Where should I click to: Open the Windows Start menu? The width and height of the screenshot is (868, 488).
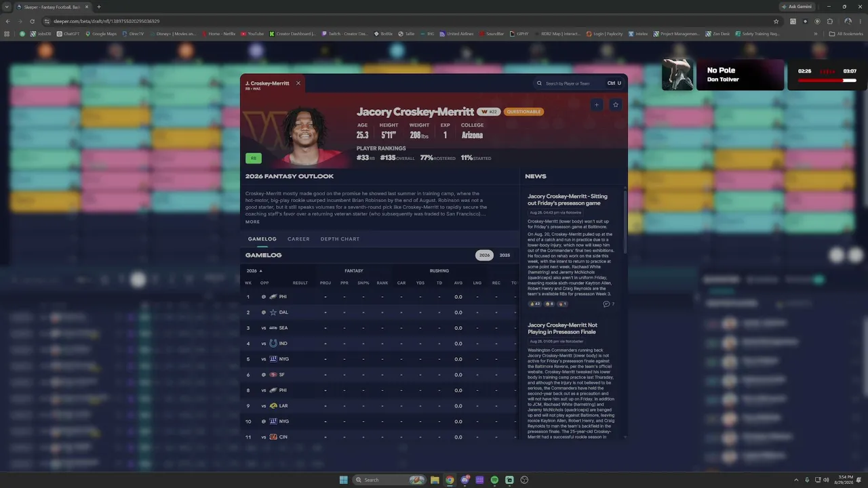pyautogui.click(x=344, y=480)
